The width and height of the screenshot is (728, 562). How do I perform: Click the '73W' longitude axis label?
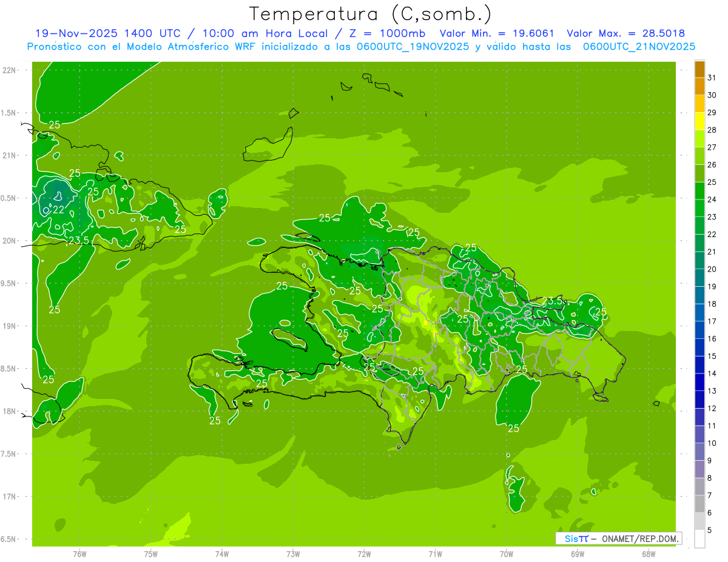(x=293, y=554)
